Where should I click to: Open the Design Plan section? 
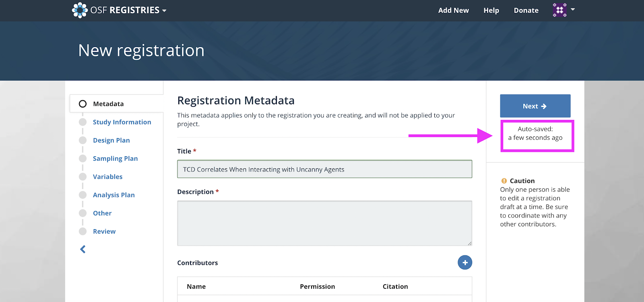111,140
